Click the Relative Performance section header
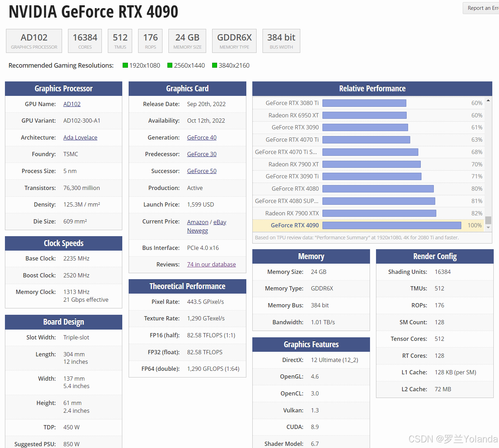The height and width of the screenshot is (448, 499). (x=372, y=88)
